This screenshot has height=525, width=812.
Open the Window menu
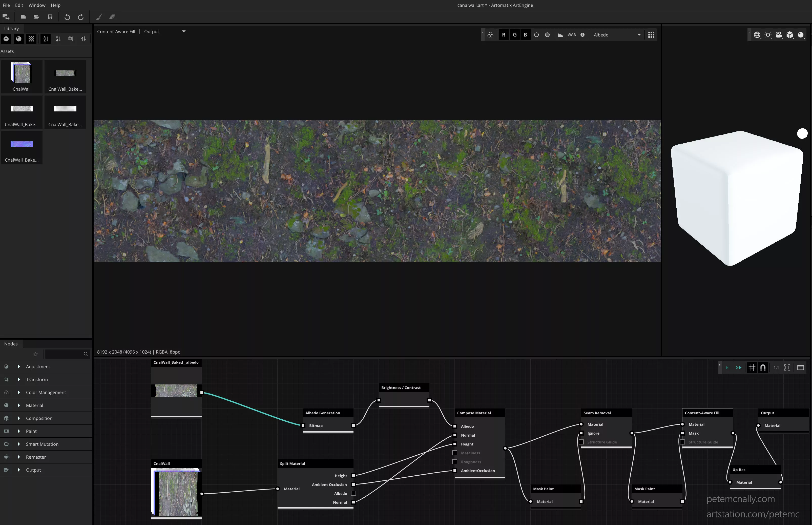37,5
